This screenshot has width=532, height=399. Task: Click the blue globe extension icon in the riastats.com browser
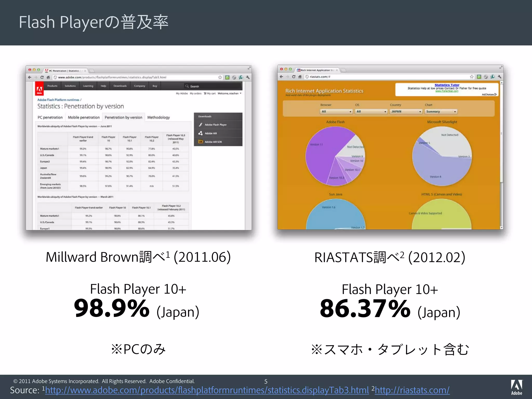pos(493,77)
